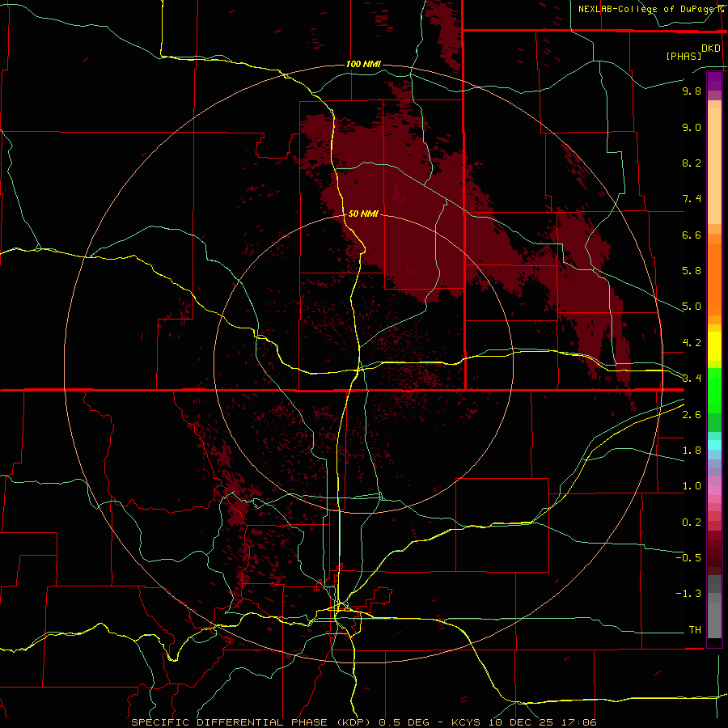Click the bright green segment of the color bar
The image size is (728, 728).
click(714, 390)
